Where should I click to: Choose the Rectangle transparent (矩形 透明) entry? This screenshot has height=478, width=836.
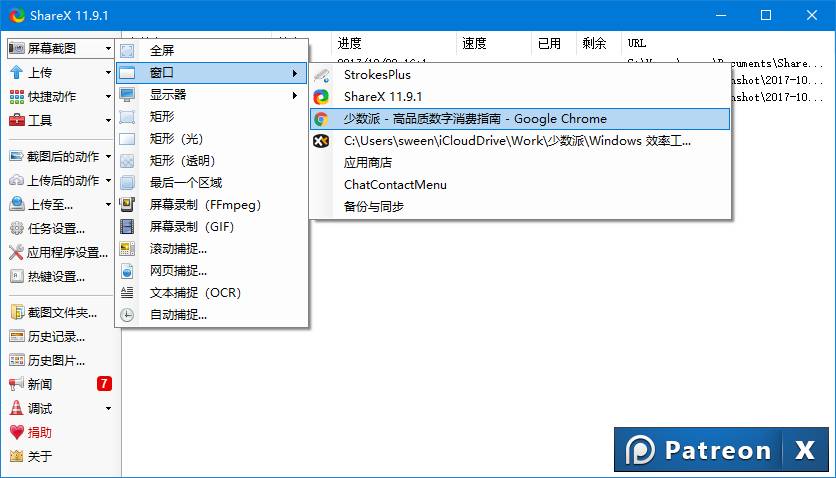pos(212,161)
